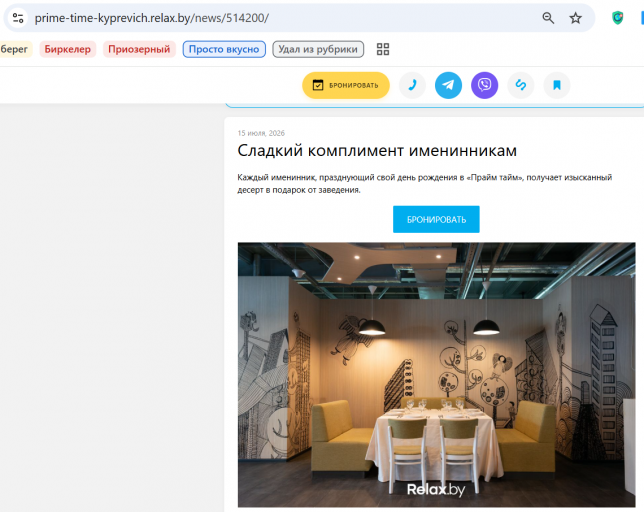Open the 'берег' bookmark

pyautogui.click(x=14, y=49)
